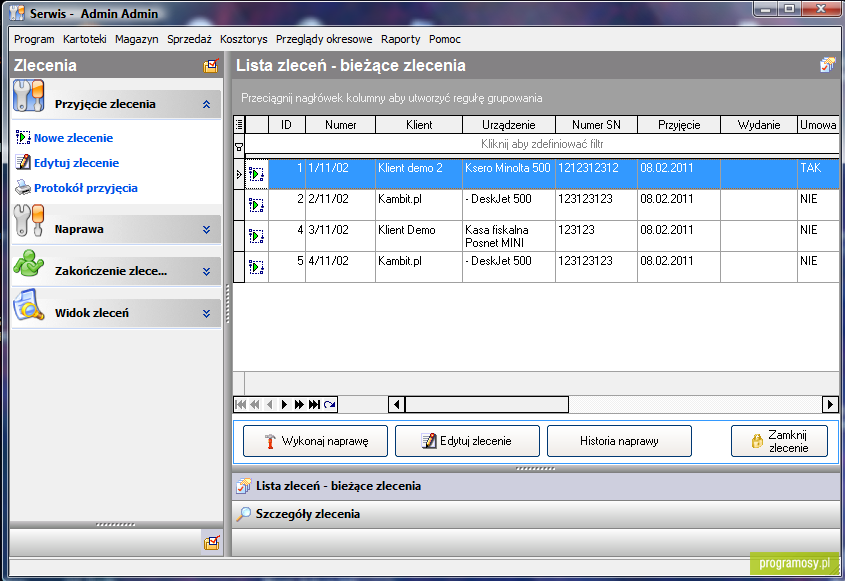Click the row icon for order 2/11/02

click(x=256, y=205)
